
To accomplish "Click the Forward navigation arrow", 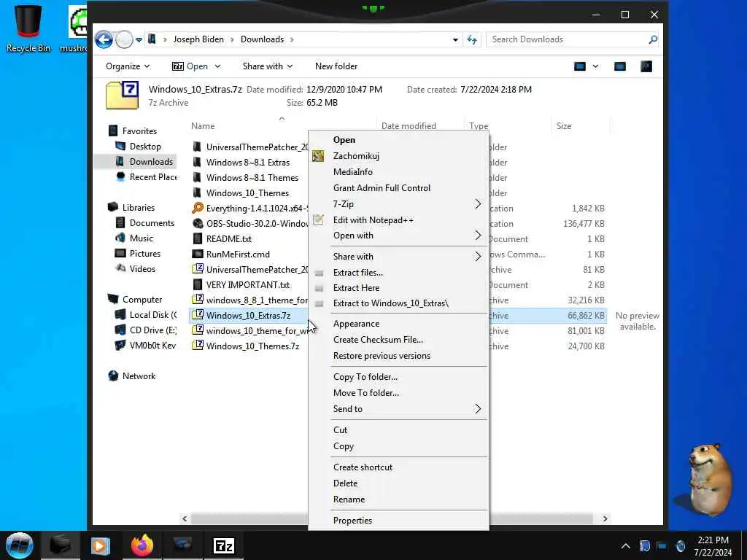I will 124,39.
